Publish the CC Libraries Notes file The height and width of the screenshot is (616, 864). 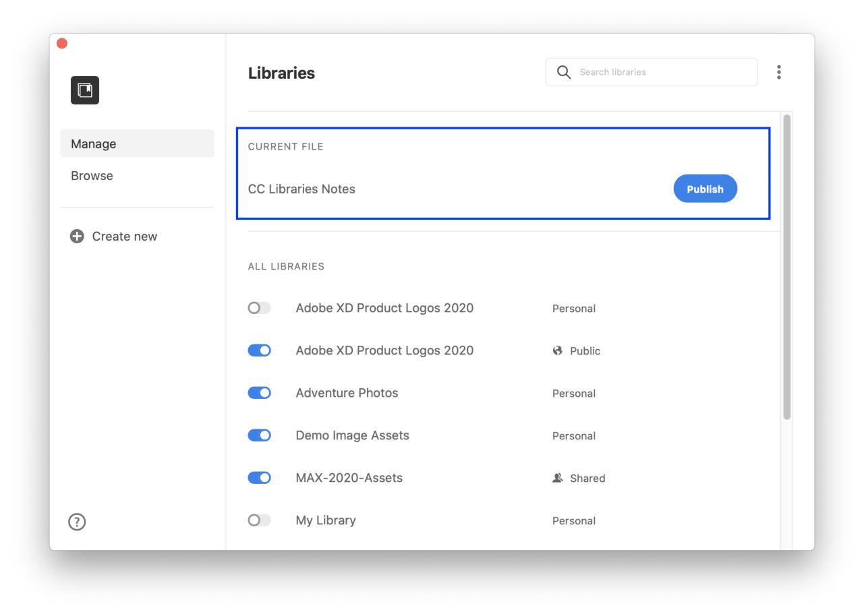tap(705, 189)
